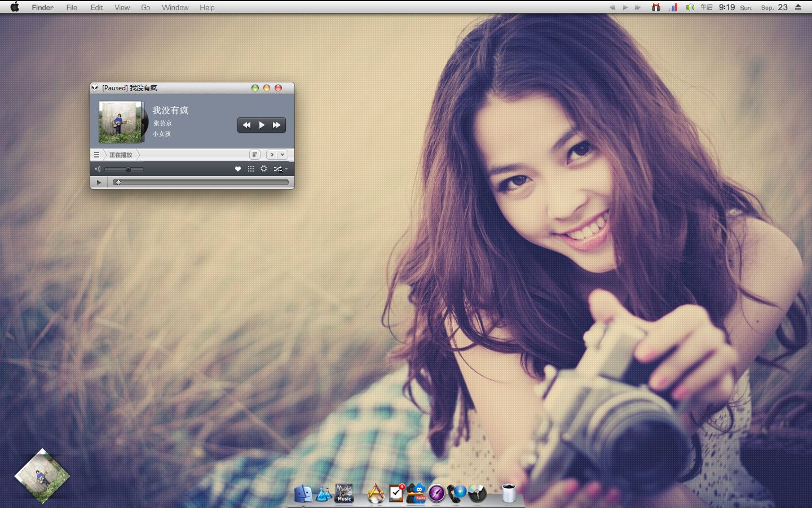Open the Trash in dock
Screen dimensions: 812x508
(509, 493)
